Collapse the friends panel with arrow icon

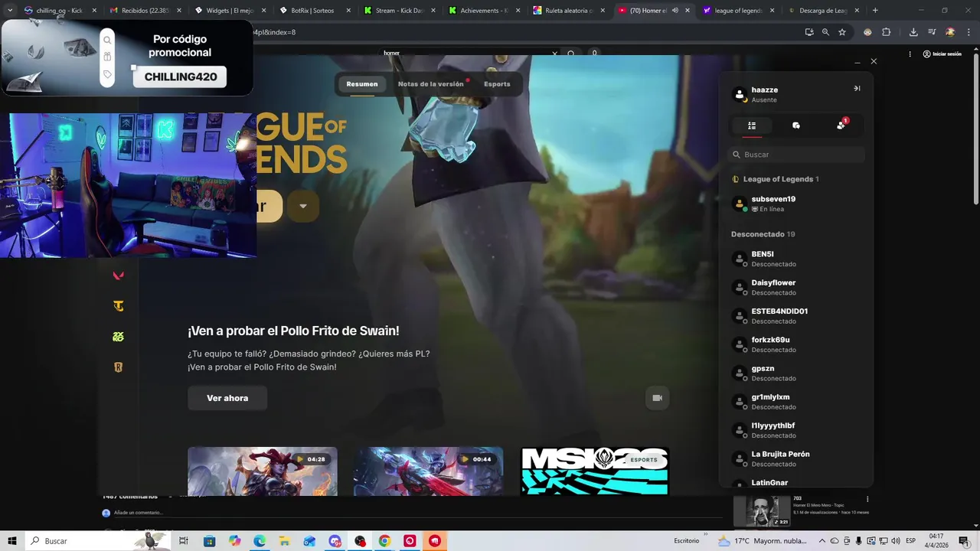857,88
